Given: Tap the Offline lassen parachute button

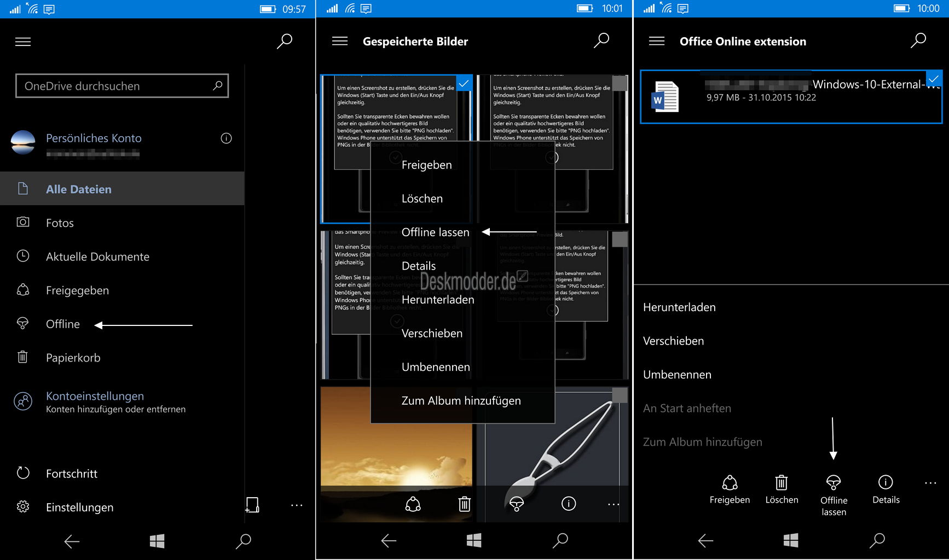Looking at the screenshot, I should coord(834,495).
